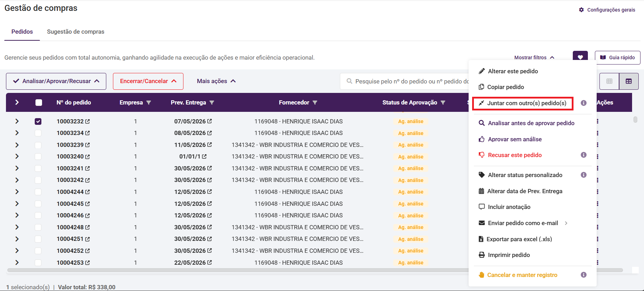Toggle the select-all checkbox in table header
The width and height of the screenshot is (644, 291).
[39, 102]
